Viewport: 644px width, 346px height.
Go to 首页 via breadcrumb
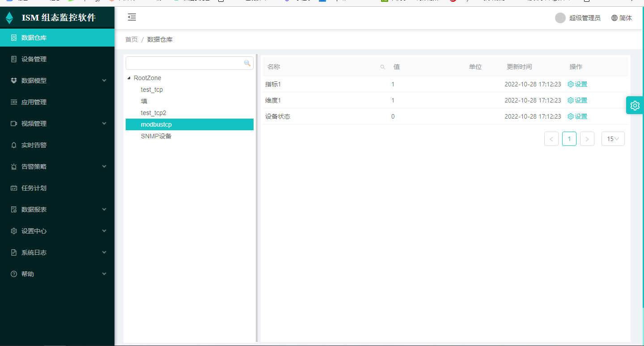[x=131, y=39]
